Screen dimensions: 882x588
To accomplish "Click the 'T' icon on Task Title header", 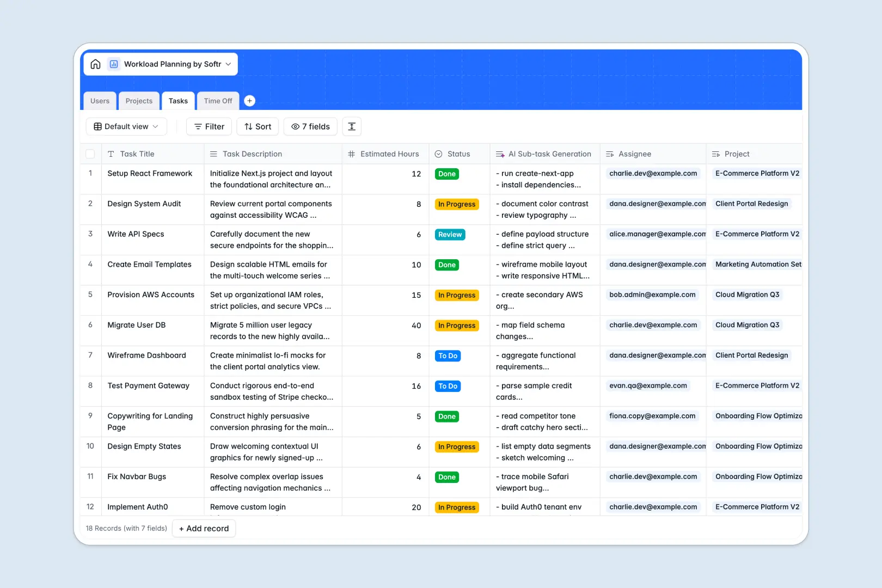I will click(111, 154).
